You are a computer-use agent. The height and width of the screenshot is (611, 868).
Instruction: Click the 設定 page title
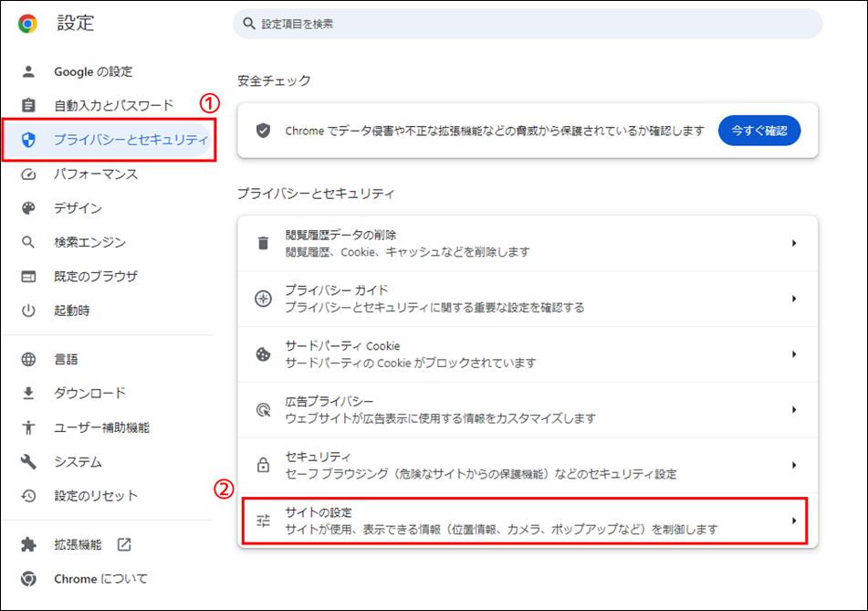(76, 23)
